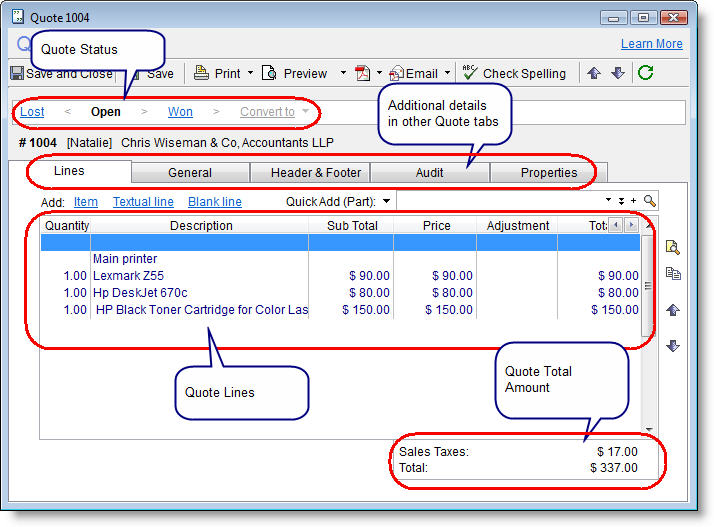
Task: Open line details icon right of grid
Action: 673,248
